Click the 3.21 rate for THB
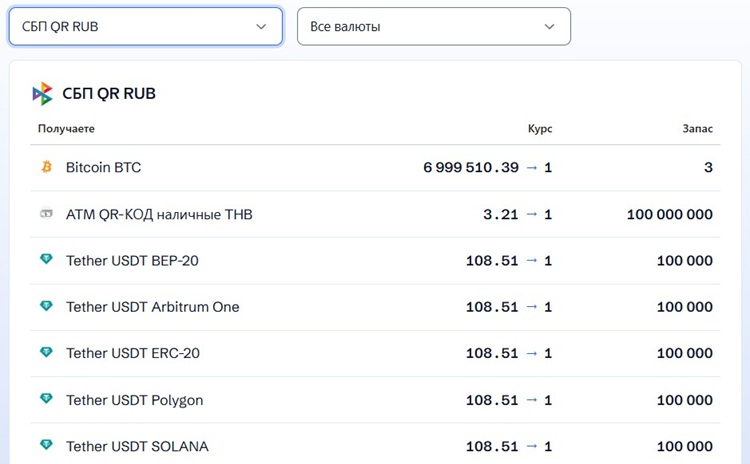 (x=500, y=214)
